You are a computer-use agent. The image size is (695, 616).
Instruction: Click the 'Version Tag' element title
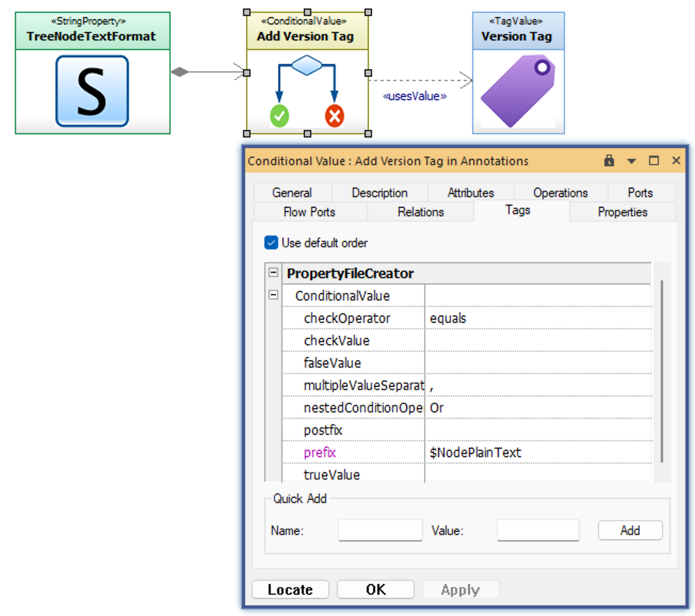(x=516, y=36)
